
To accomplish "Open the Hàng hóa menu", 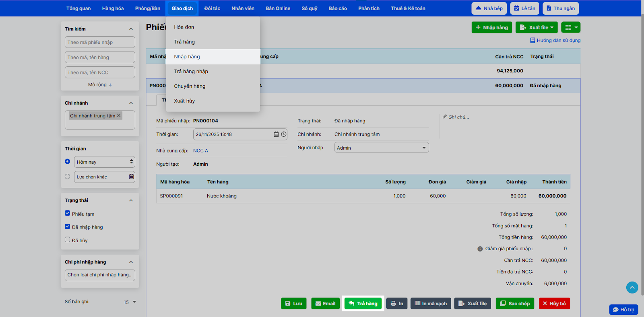I will click(x=113, y=8).
